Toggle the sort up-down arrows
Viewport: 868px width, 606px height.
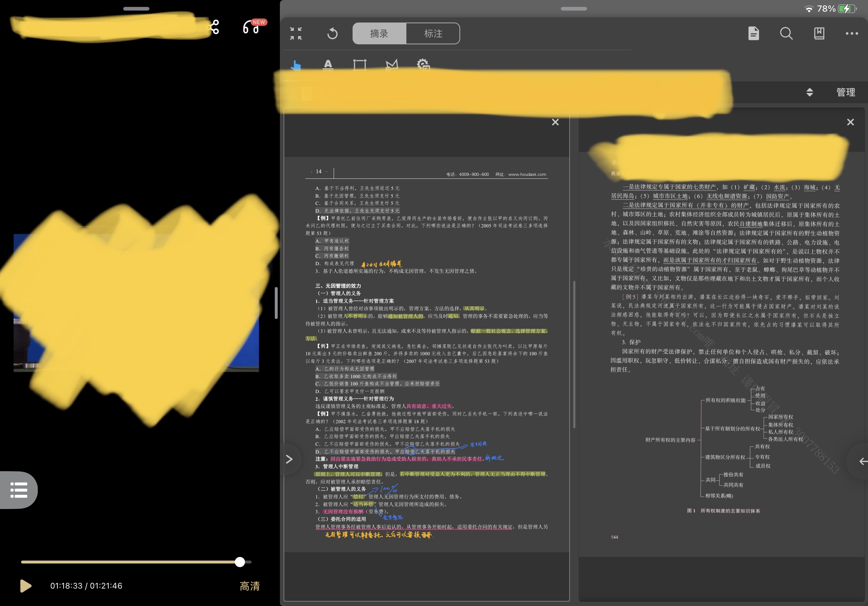coord(809,92)
